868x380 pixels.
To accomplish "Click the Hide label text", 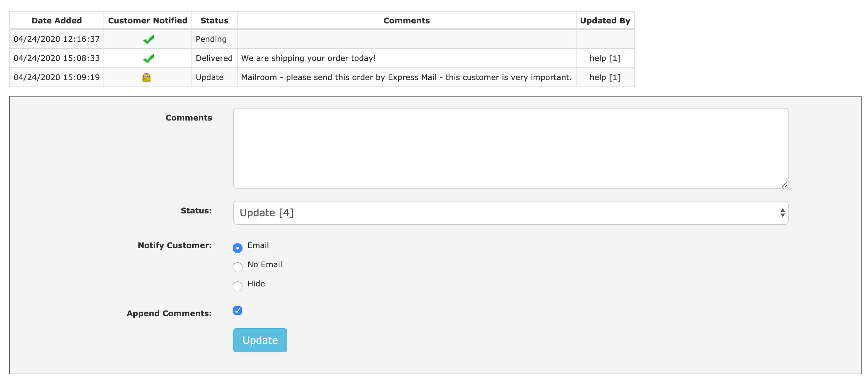I will (256, 284).
